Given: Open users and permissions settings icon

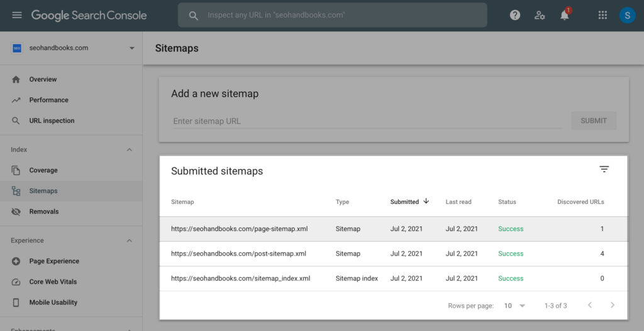Looking at the screenshot, I should [539, 15].
